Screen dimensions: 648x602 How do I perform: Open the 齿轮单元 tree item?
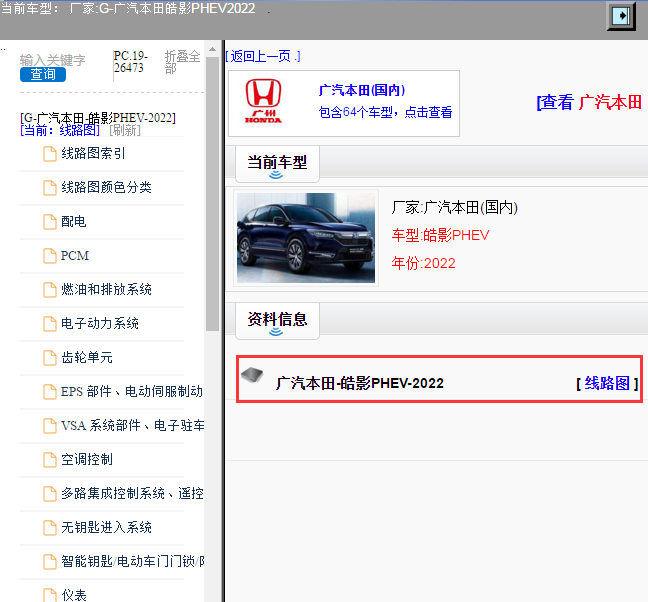pyautogui.click(x=87, y=357)
